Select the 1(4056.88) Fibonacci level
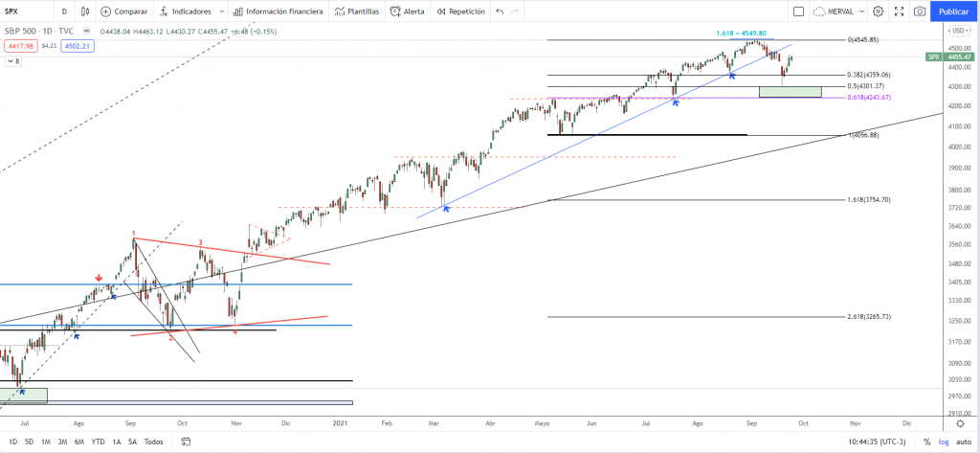Screen dimensions: 980x453 click(x=864, y=135)
